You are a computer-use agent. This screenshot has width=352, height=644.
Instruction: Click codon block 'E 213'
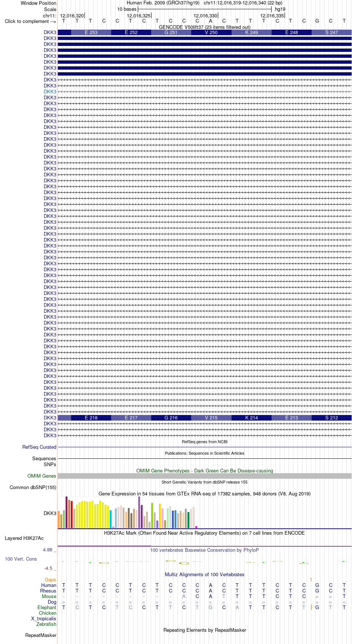tap(292, 418)
